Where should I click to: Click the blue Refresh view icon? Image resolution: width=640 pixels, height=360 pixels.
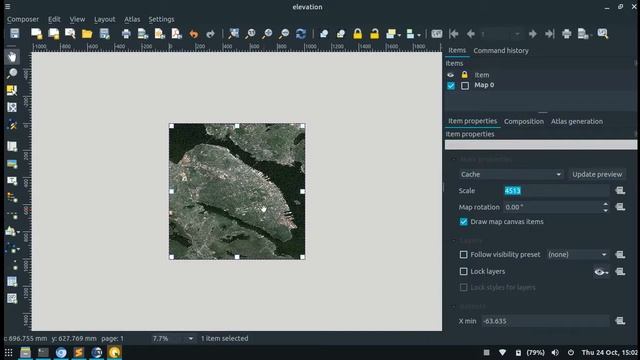click(301, 33)
